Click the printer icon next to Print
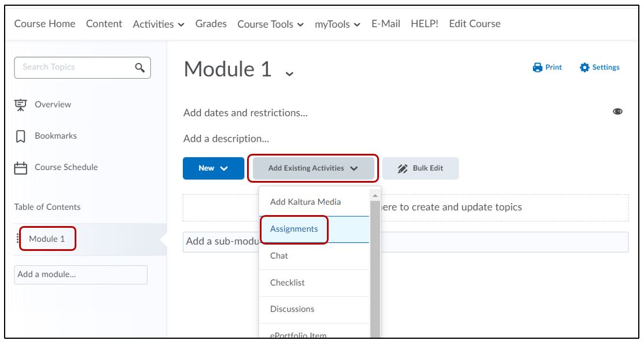Image resolution: width=644 pixels, height=344 pixels. 537,68
